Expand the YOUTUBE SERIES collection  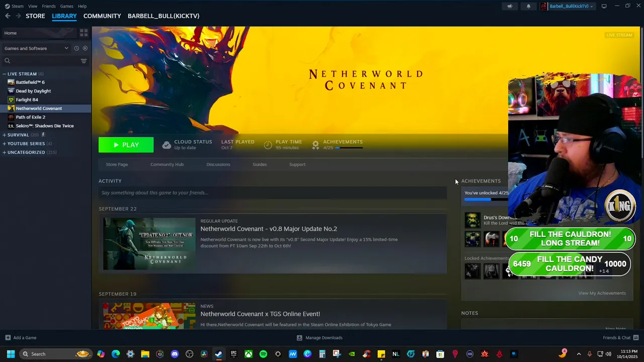[4, 143]
